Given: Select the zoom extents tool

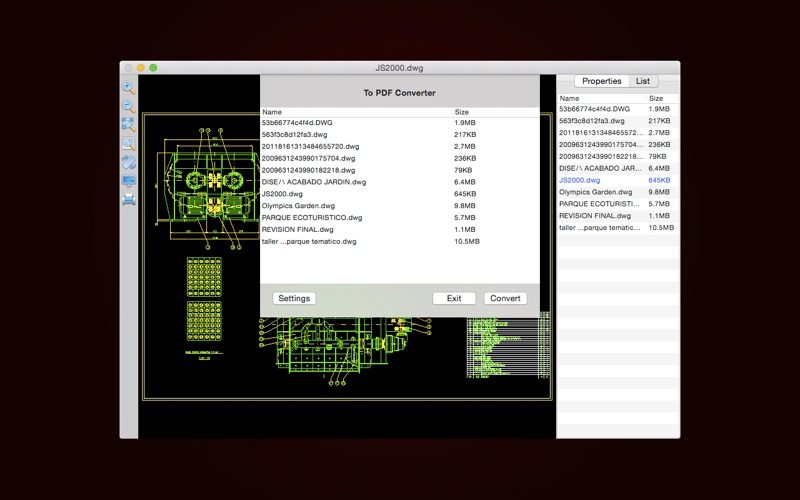Looking at the screenshot, I should point(129,124).
